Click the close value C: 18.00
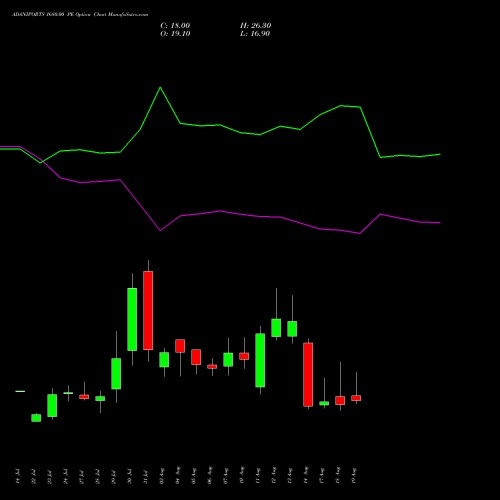The width and height of the screenshot is (500, 500). (x=175, y=26)
